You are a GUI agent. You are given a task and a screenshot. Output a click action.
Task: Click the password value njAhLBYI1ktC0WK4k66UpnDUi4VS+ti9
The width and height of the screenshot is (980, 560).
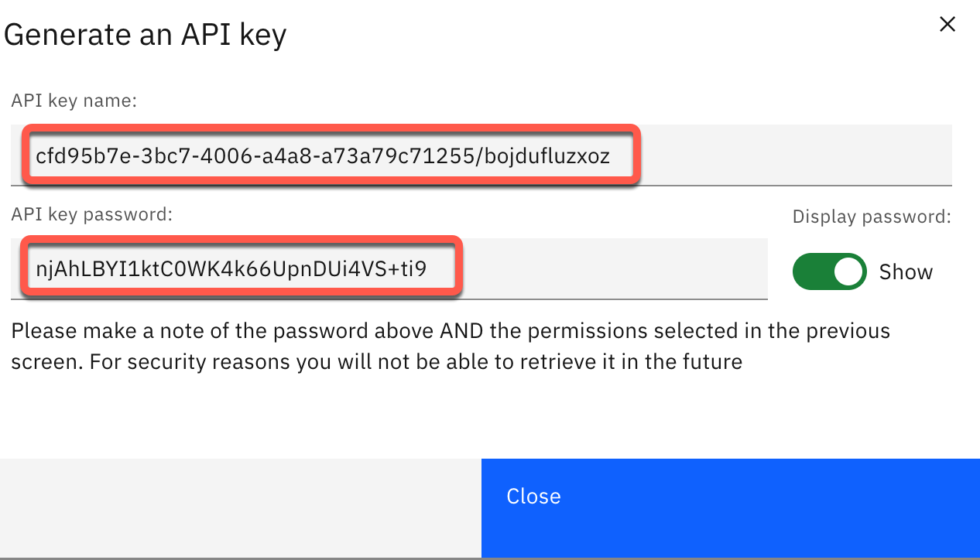(x=231, y=268)
